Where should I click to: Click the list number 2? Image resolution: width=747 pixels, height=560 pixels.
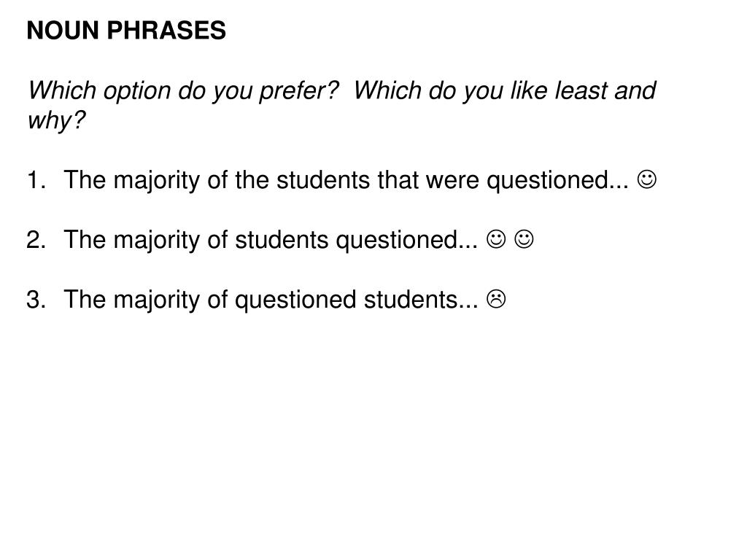[36, 239]
